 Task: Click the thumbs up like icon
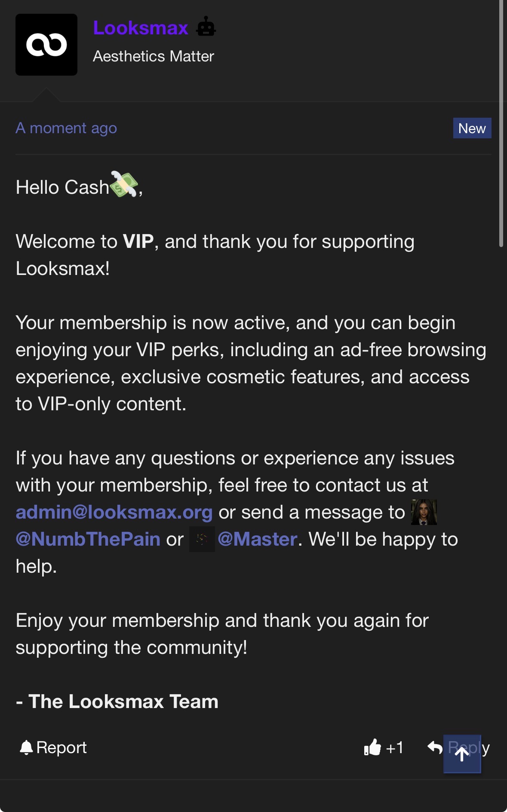372,748
